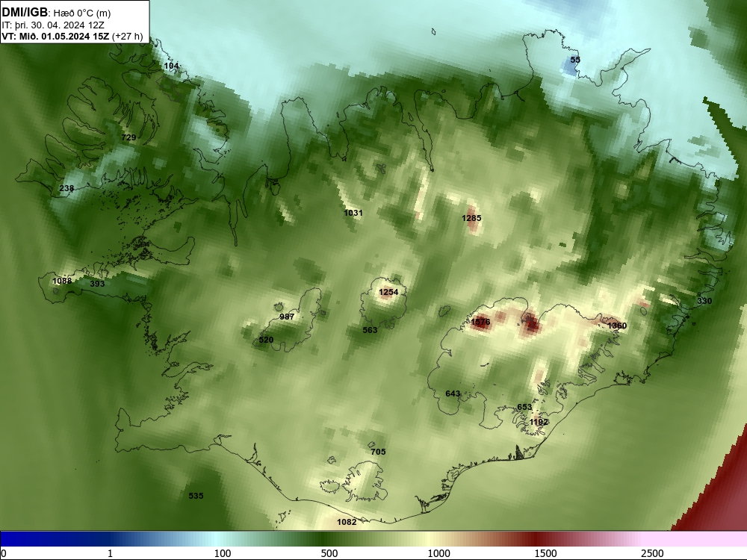The height and width of the screenshot is (560, 747).
Task: Click the 520 value label
Action: pyautogui.click(x=266, y=340)
